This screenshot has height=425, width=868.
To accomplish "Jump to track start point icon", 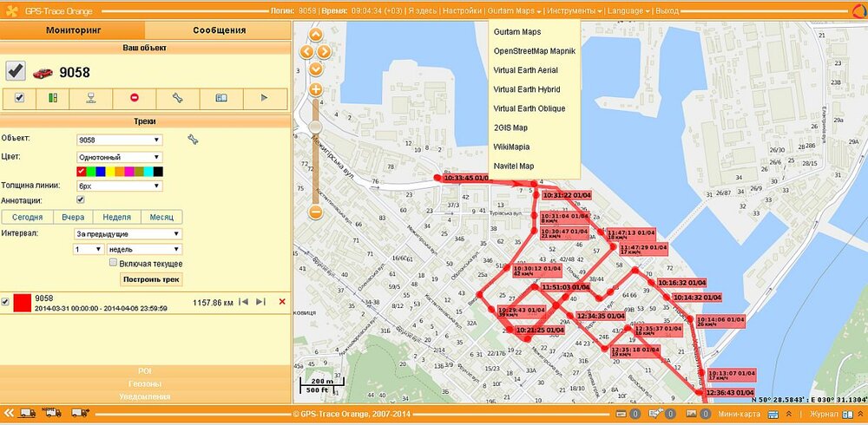I will pyautogui.click(x=243, y=302).
